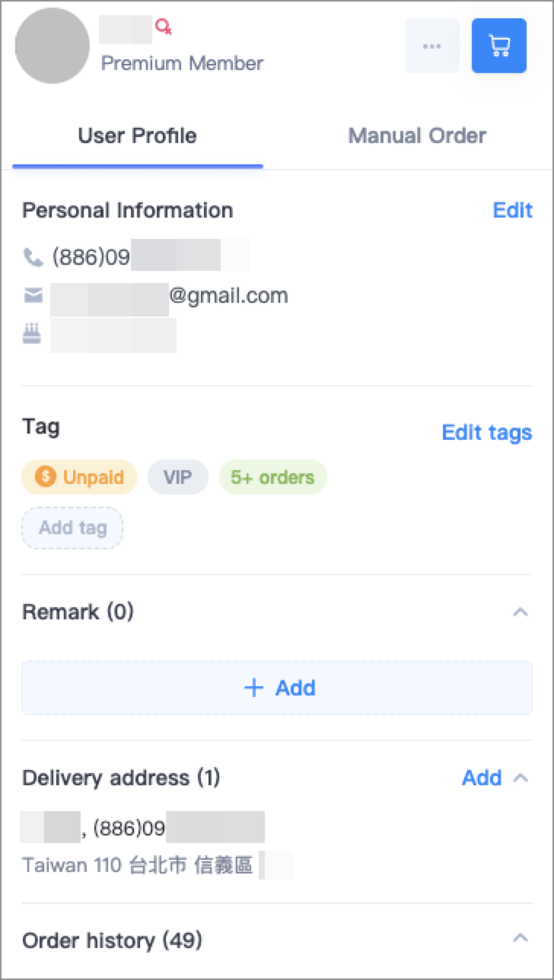554x980 pixels.
Task: Add a new delivery address
Action: [x=482, y=778]
